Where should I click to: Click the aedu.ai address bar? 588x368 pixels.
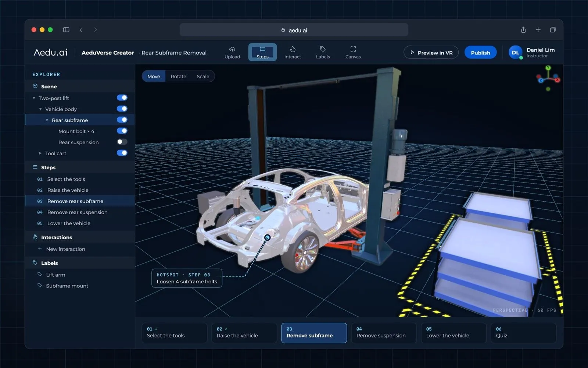coord(294,30)
